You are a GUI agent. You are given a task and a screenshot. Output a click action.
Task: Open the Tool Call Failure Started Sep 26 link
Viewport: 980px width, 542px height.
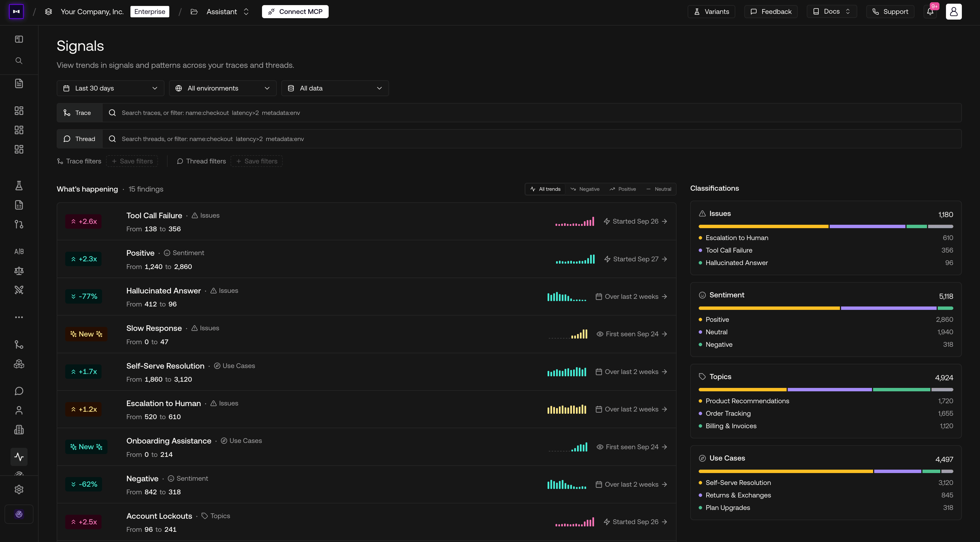635,221
